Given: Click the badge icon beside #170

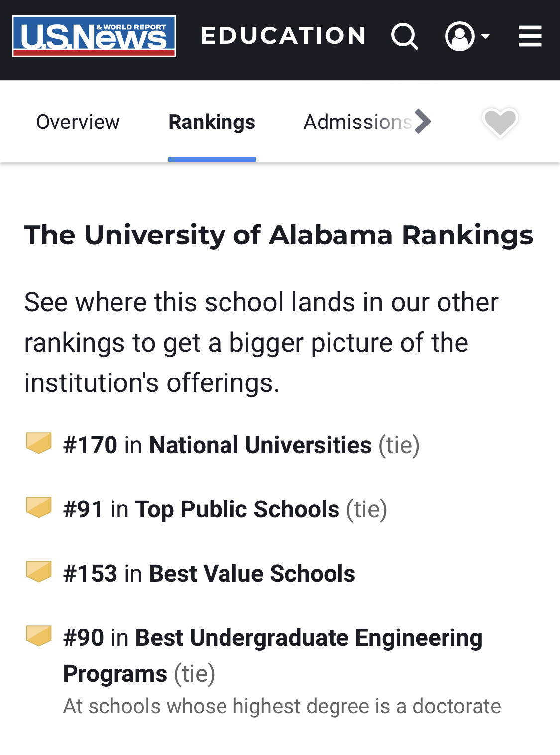Looking at the screenshot, I should point(39,443).
